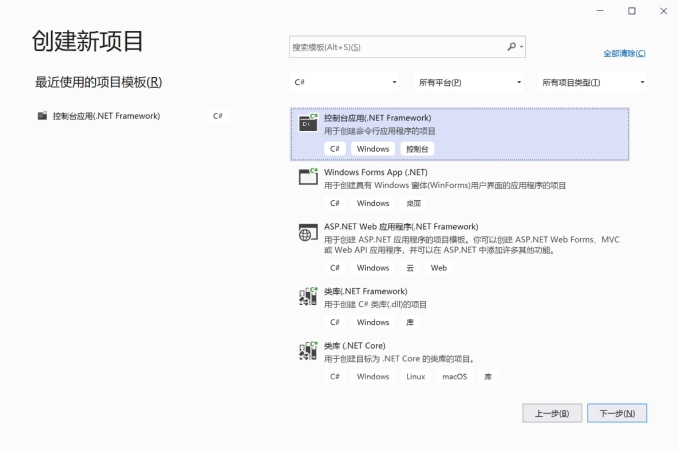This screenshot has width=679, height=451.
Task: Click the Windows Forms App template icon
Action: point(308,177)
